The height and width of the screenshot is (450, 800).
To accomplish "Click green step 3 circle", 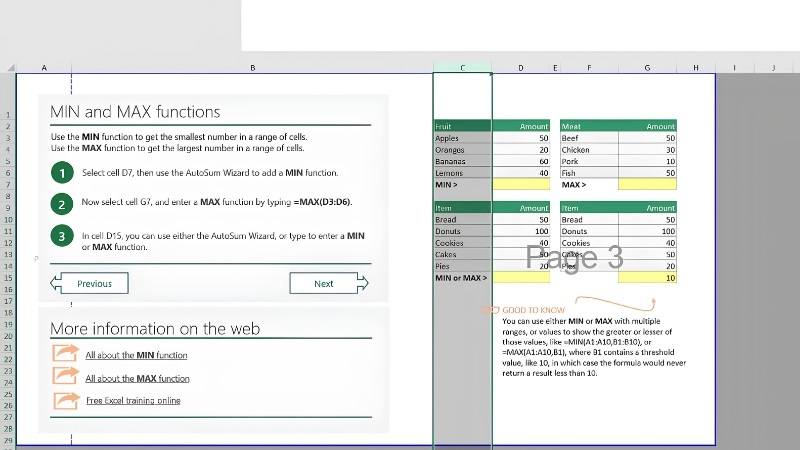I will click(x=62, y=236).
